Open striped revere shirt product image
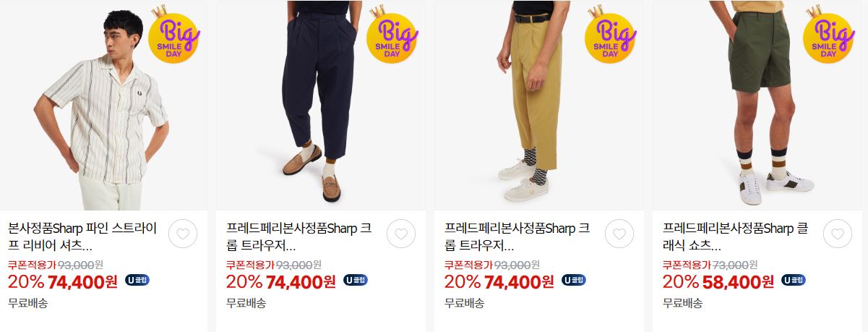 (103, 106)
